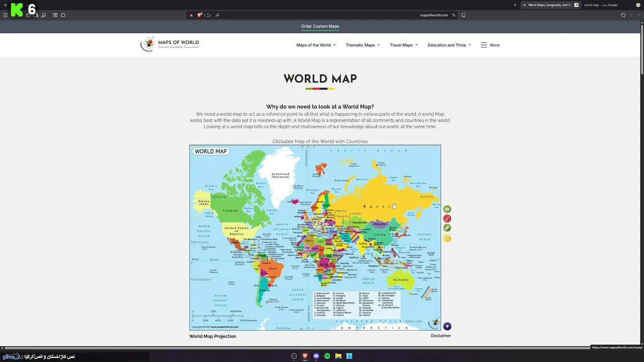Click the dark plus zoom icon below map
Image resolution: width=644 pixels, height=362 pixels.
coord(447,326)
